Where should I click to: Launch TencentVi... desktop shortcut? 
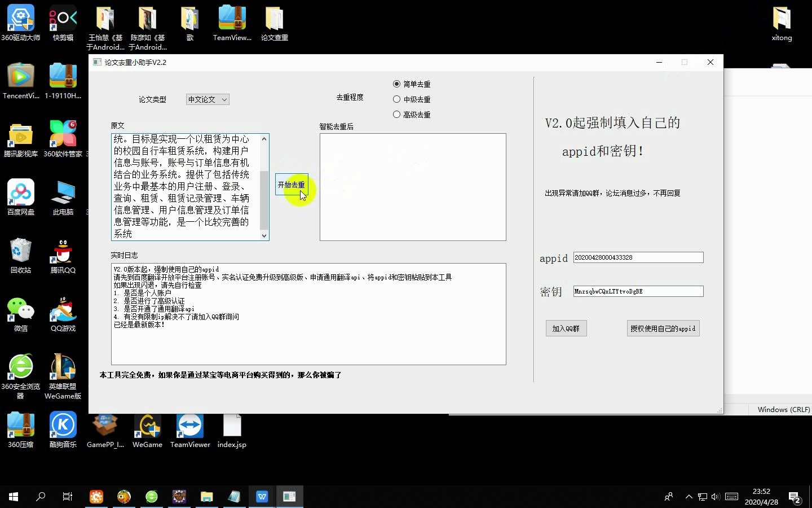21,81
